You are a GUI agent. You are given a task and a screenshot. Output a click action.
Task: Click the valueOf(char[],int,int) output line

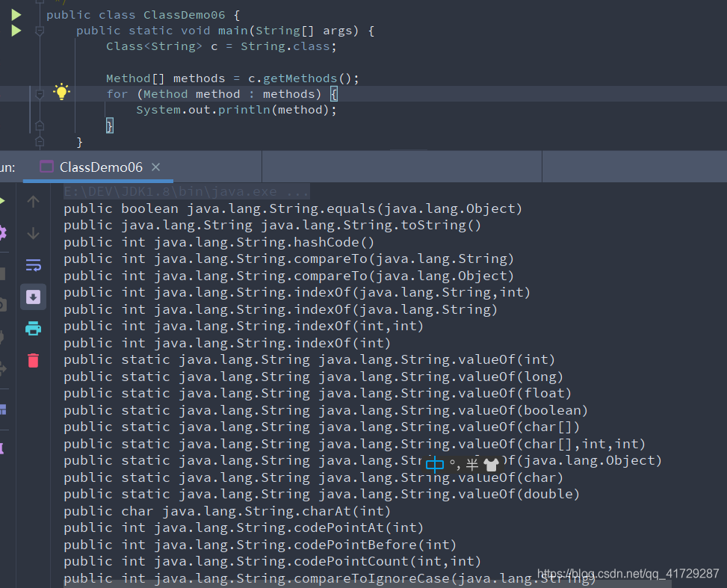(x=355, y=444)
